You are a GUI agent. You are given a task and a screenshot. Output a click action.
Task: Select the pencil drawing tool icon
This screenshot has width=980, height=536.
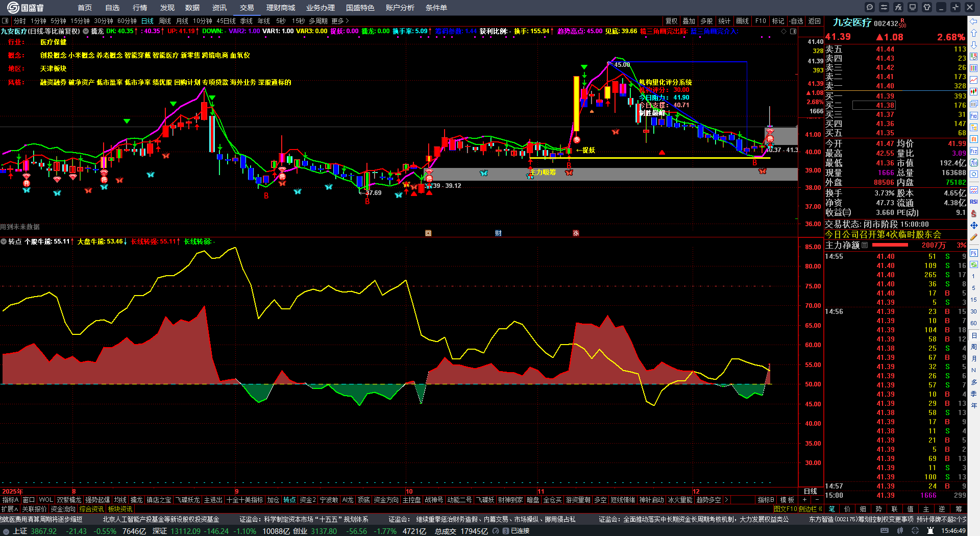click(974, 237)
